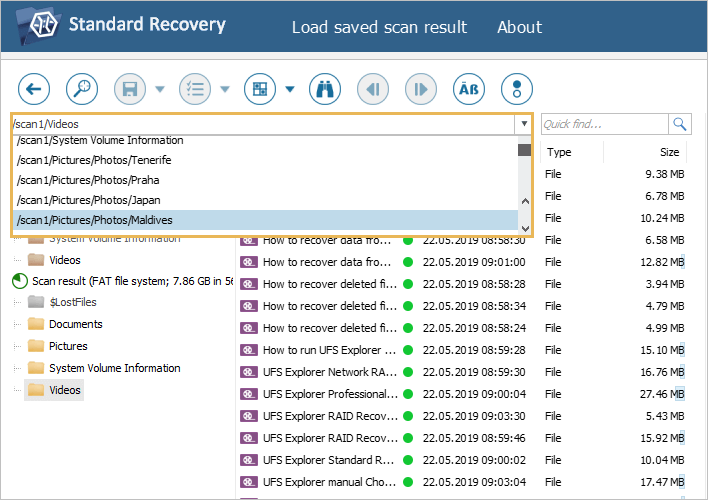Click the dropdown list scroll down arrow
The height and width of the screenshot is (500, 708).
(525, 229)
